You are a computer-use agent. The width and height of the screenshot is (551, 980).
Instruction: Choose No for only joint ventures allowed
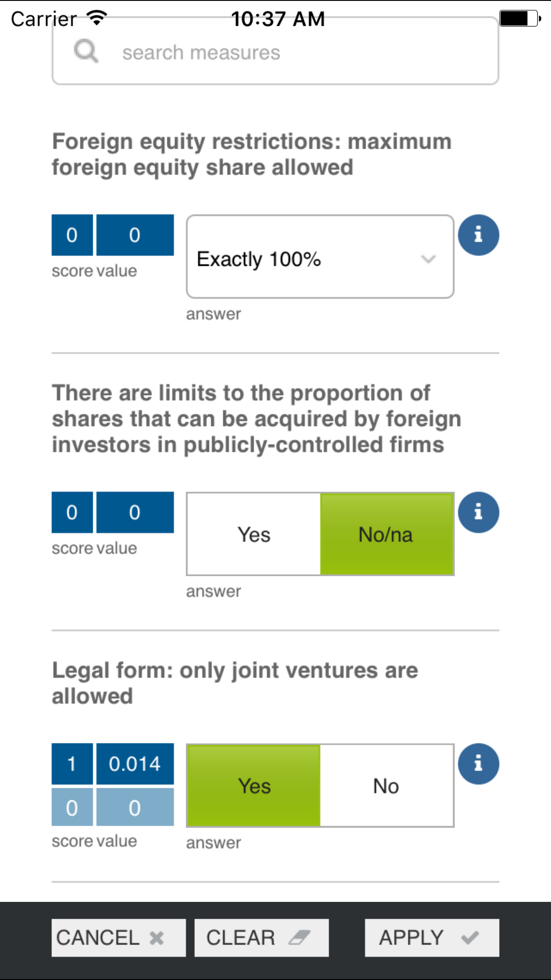pos(386,786)
